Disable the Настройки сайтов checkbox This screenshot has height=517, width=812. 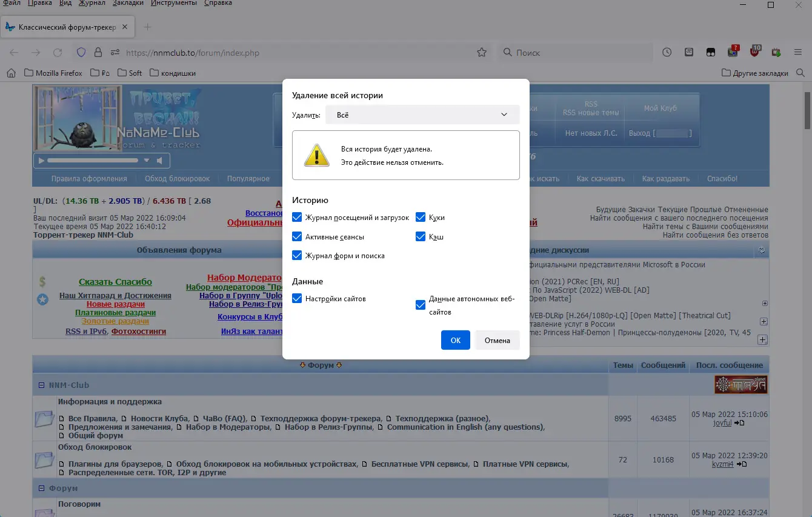point(297,298)
